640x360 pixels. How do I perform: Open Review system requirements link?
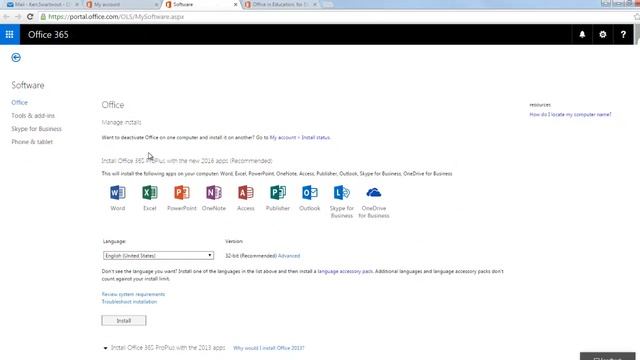pyautogui.click(x=133, y=294)
